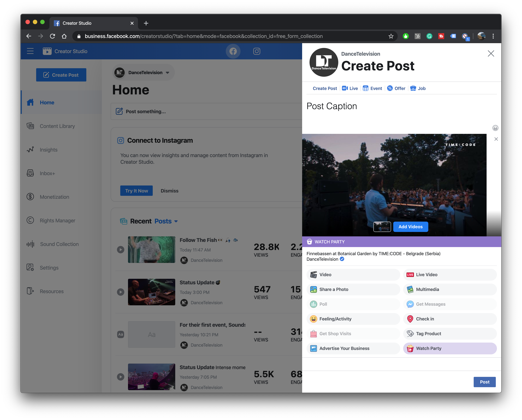Switch to the Event tab
The image size is (522, 420).
coord(372,88)
